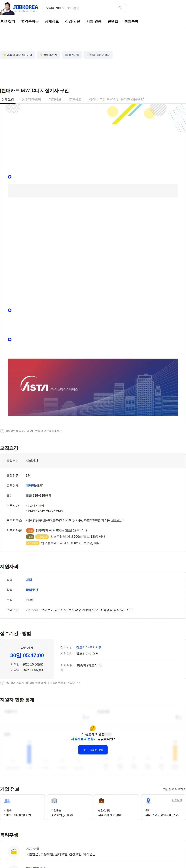Open the 지역 전체 region dropdown
Viewport: 186px width, 868px height.
coord(55,8)
